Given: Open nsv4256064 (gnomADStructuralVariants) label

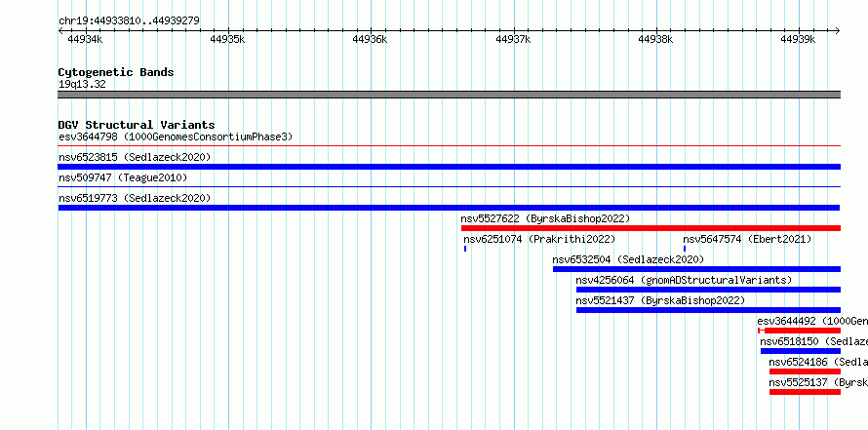Looking at the screenshot, I should coord(685,280).
